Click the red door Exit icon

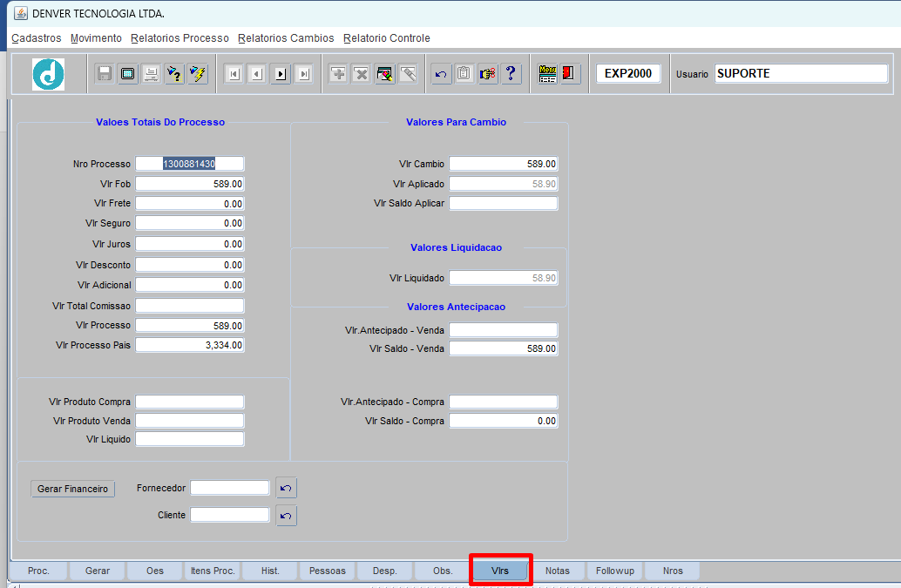[570, 74]
